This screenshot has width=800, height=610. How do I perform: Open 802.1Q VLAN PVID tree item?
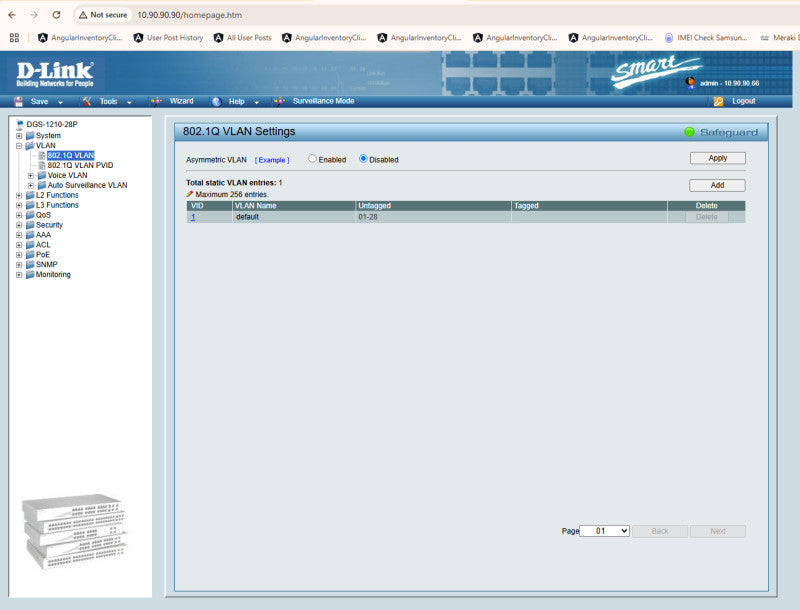80,165
